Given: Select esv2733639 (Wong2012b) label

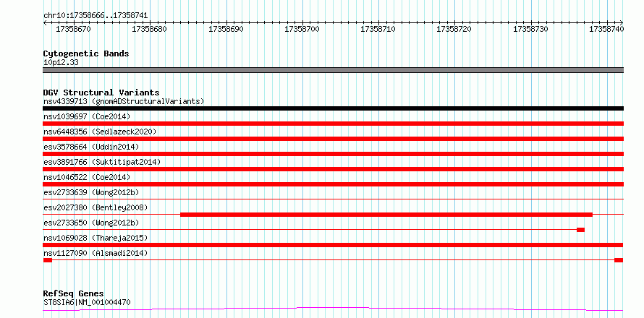Looking at the screenshot, I should pyautogui.click(x=91, y=192).
